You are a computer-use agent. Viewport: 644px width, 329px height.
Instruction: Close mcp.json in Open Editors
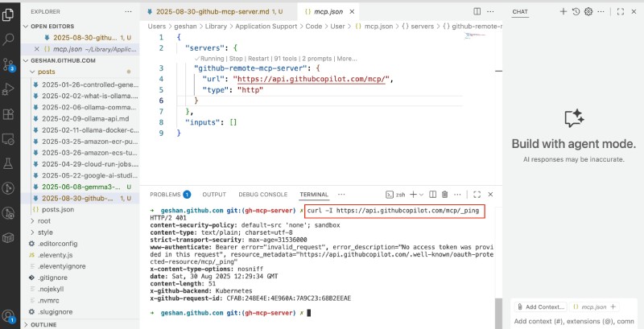36,49
